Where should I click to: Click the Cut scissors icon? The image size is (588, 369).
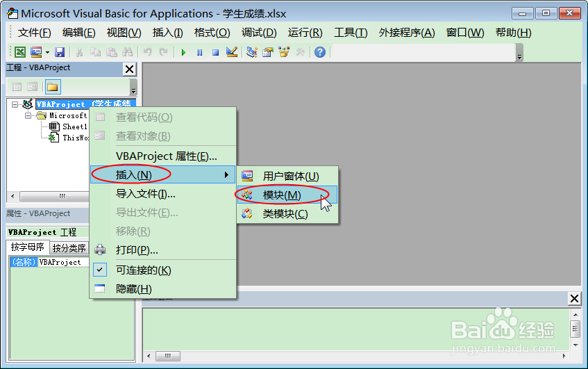[x=79, y=52]
